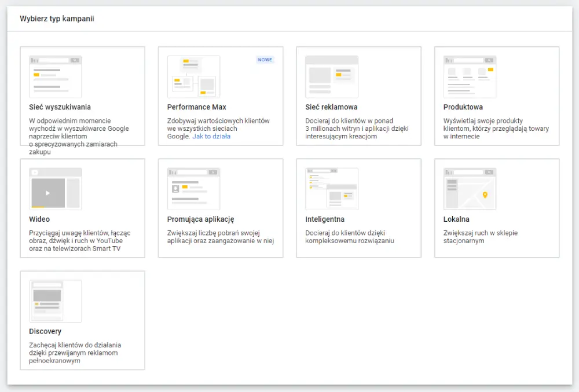Screen dimensions: 579x392
Task: Click the Inteligentna campaign illustration icon
Action: click(332, 189)
